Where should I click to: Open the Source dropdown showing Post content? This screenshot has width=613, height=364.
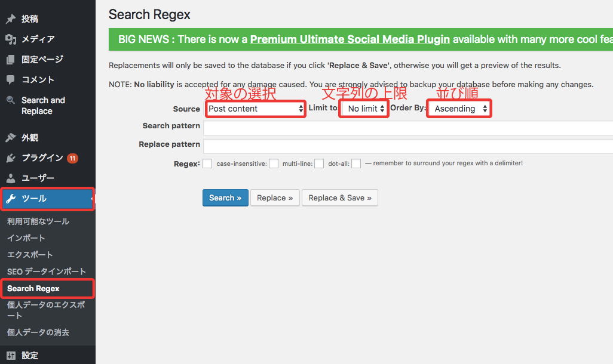click(255, 109)
